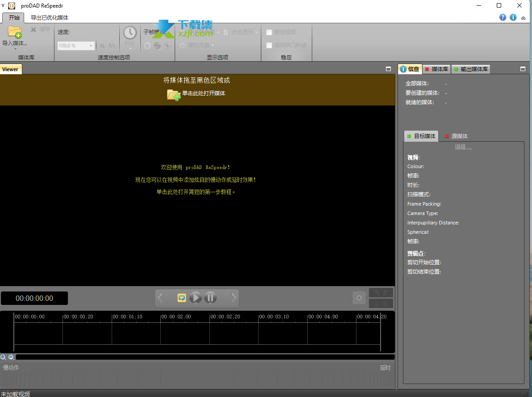Click the 编辑 link
This screenshot has width=532, height=397.
[463, 147]
